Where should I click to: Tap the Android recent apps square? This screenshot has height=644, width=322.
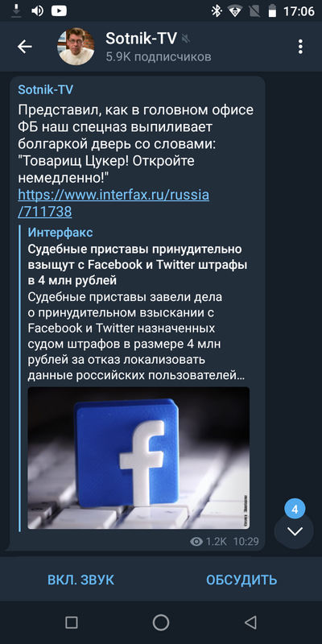pyautogui.click(x=72, y=622)
